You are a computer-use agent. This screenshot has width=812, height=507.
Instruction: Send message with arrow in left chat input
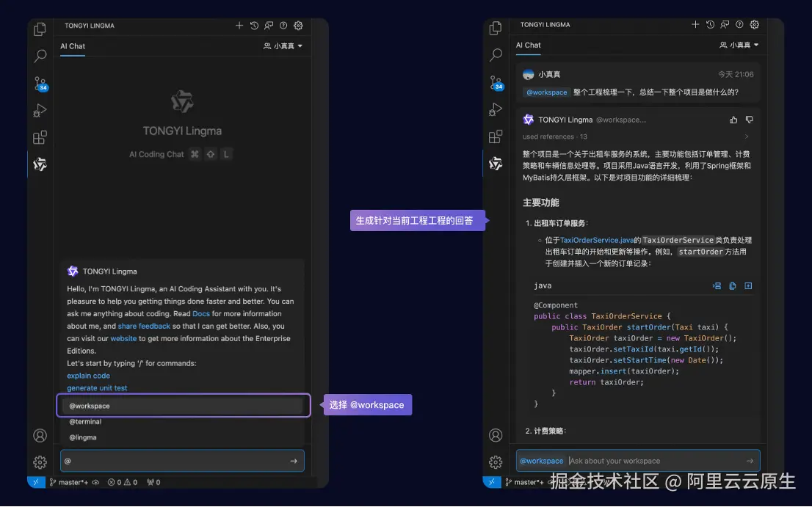294,461
